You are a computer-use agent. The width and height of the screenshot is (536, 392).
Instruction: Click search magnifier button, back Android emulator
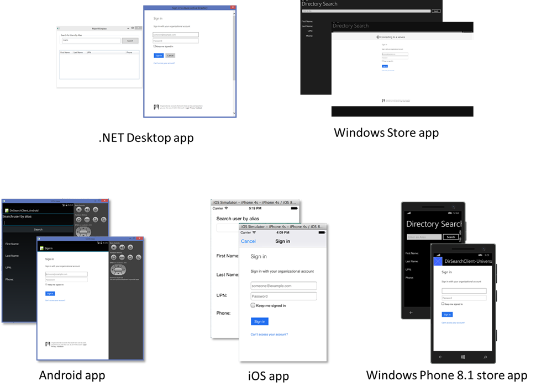103,220
